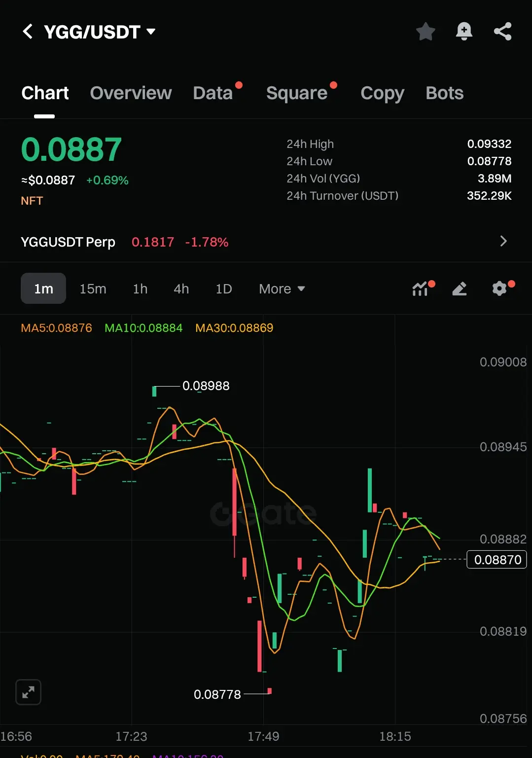Tap the 0.08756 price axis label
This screenshot has height=758, width=532.
pyautogui.click(x=503, y=719)
